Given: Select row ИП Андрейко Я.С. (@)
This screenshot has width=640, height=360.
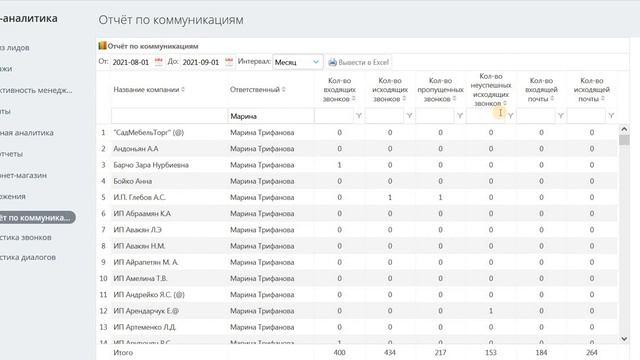Looking at the screenshot, I should click(x=357, y=295).
